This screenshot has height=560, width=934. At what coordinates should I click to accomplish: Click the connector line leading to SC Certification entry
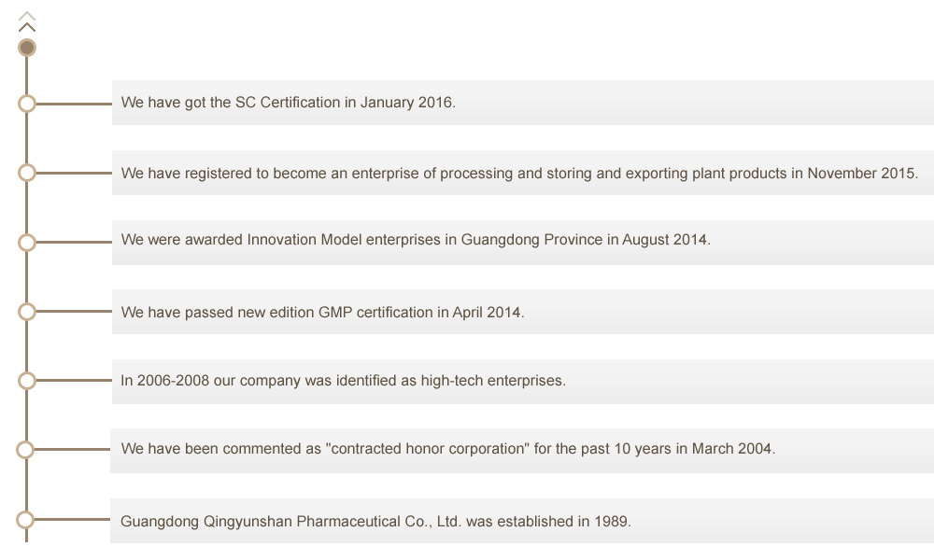pos(74,104)
